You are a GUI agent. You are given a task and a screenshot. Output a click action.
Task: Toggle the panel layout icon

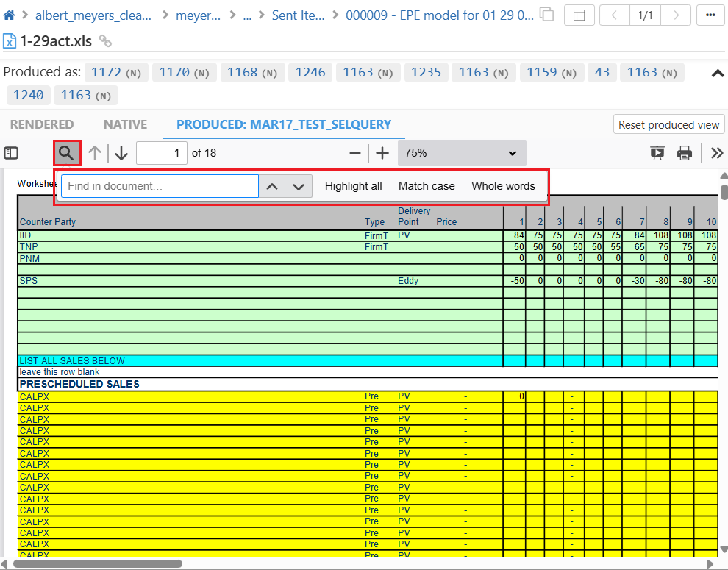click(x=579, y=15)
